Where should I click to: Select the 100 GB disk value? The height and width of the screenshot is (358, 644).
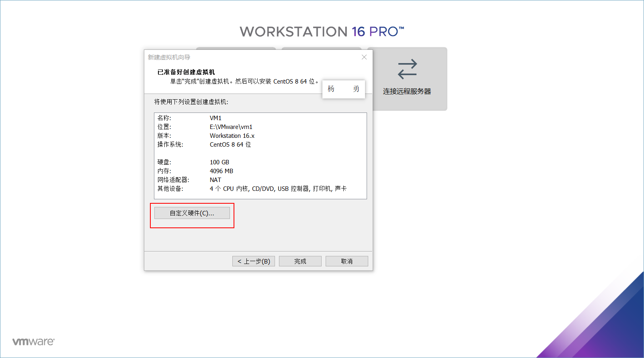pyautogui.click(x=219, y=162)
